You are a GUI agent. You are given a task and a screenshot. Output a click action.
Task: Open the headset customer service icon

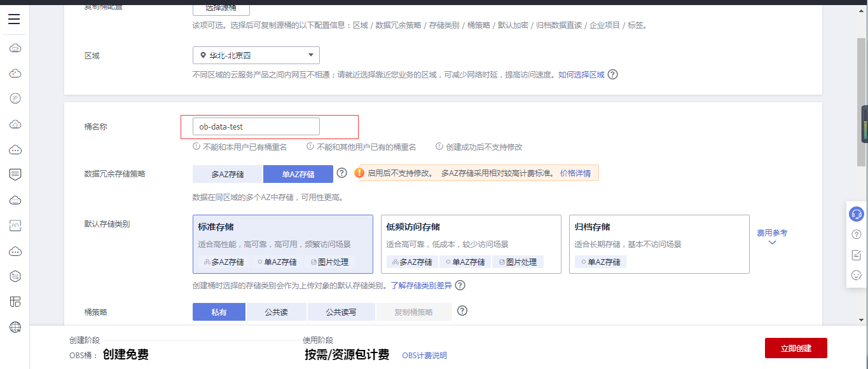click(857, 214)
